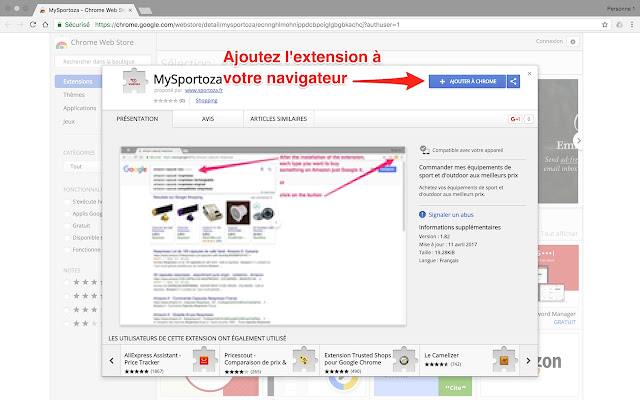
Task: Reload the page
Action: 33,24
